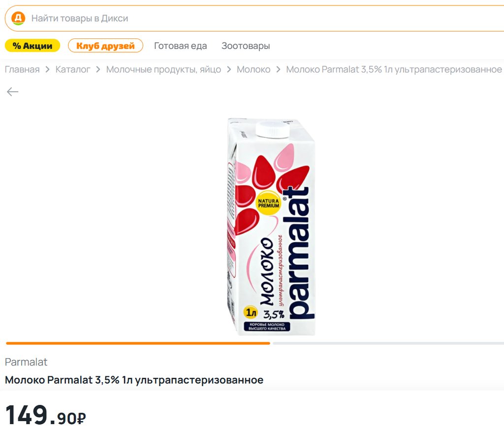Go back using the left arrow icon
Image resolution: width=504 pixels, height=432 pixels.
click(x=12, y=92)
